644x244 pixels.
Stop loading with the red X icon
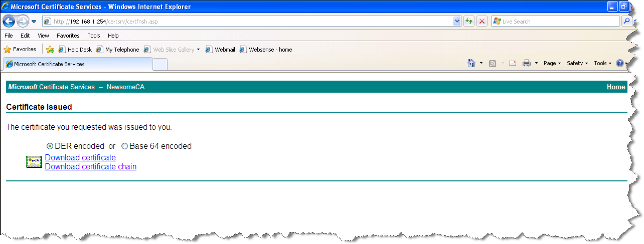pyautogui.click(x=481, y=22)
